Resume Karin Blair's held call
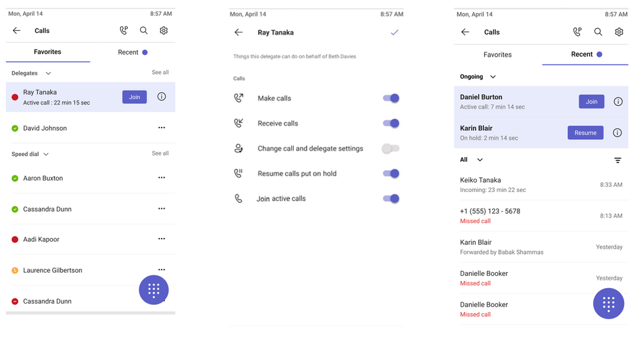Screen dimensions: 644x341 585,133
